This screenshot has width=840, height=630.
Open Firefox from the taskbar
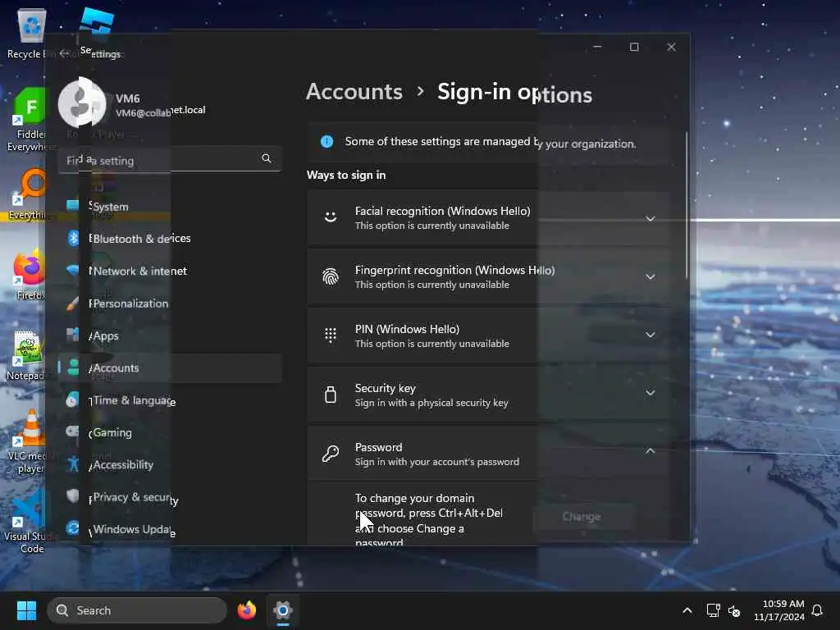(247, 610)
